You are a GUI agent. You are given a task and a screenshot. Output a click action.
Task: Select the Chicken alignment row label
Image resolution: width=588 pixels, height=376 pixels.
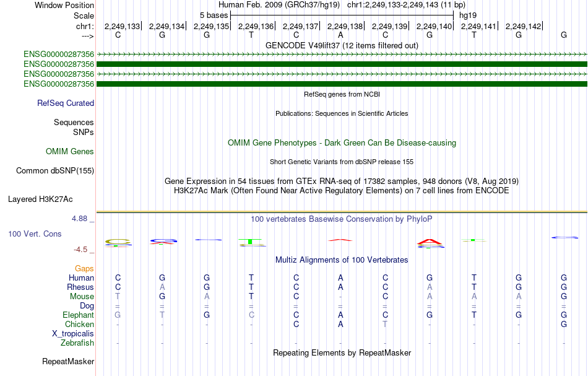79,324
